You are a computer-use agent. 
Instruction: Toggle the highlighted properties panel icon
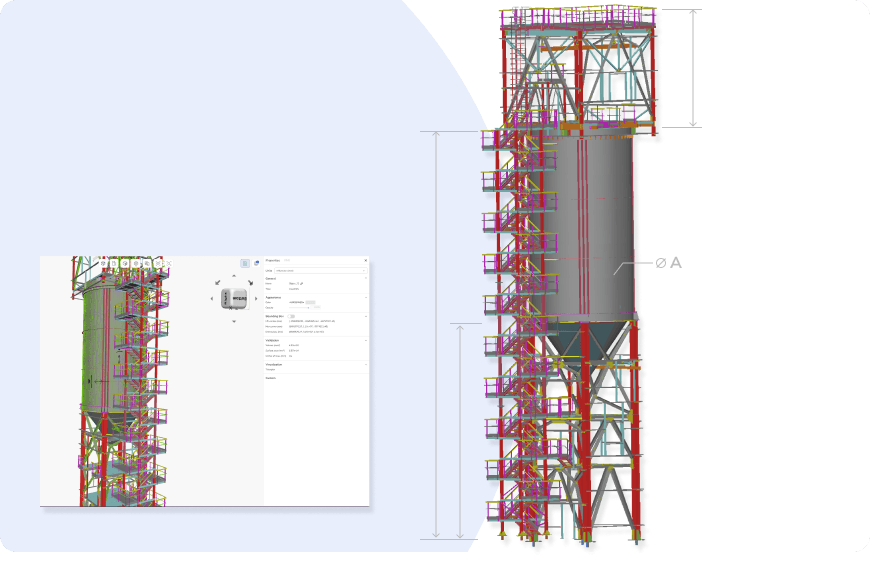[x=245, y=263]
